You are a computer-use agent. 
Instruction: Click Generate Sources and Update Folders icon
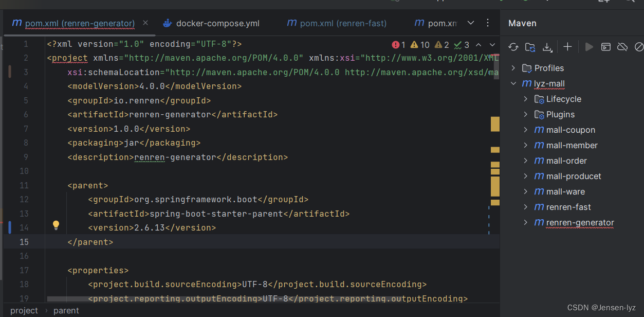pos(530,47)
